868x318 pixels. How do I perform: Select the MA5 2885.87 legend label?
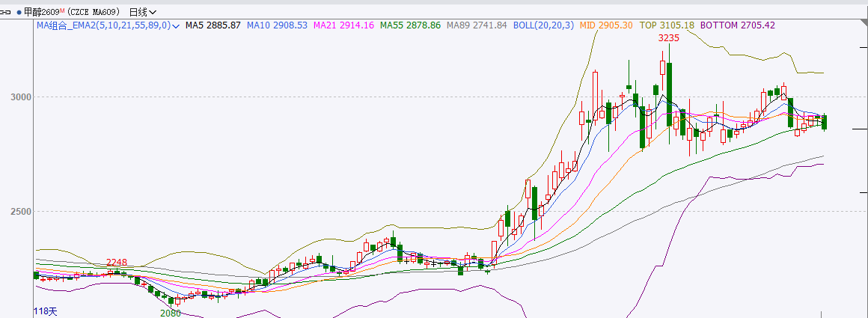[x=213, y=25]
